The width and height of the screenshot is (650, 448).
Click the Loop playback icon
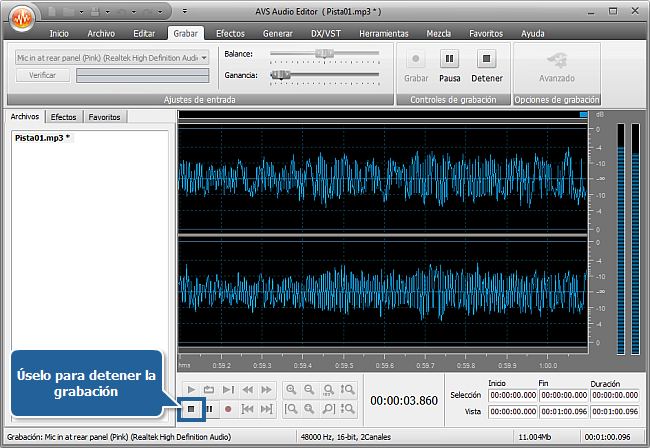pyautogui.click(x=209, y=389)
